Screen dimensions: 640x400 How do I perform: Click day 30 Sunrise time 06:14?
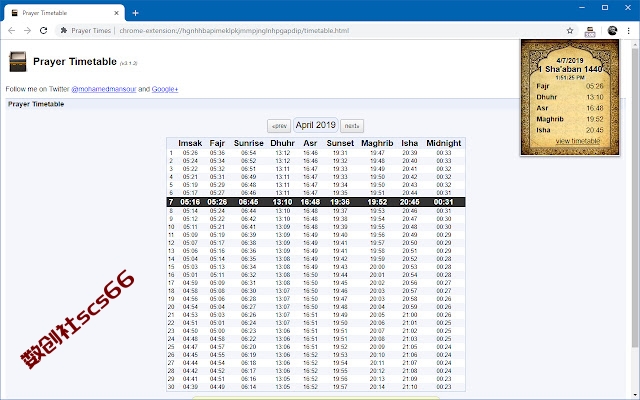249,387
